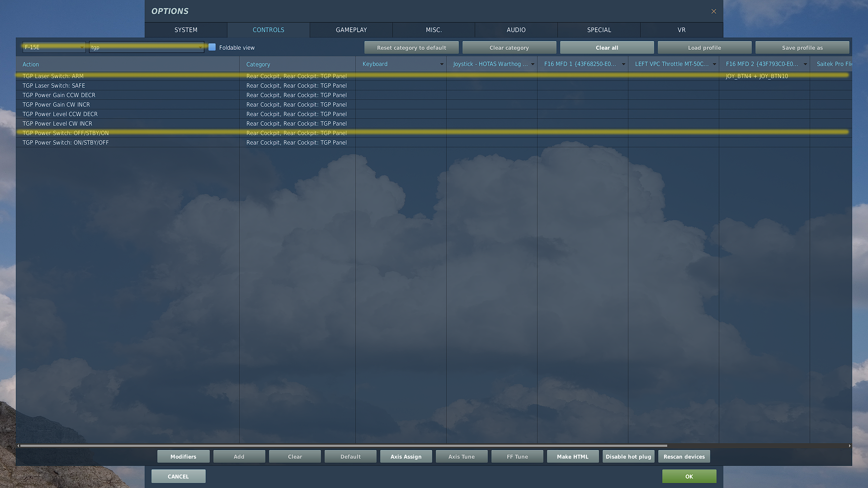Switch to the SPECIAL tab

pyautogui.click(x=599, y=30)
